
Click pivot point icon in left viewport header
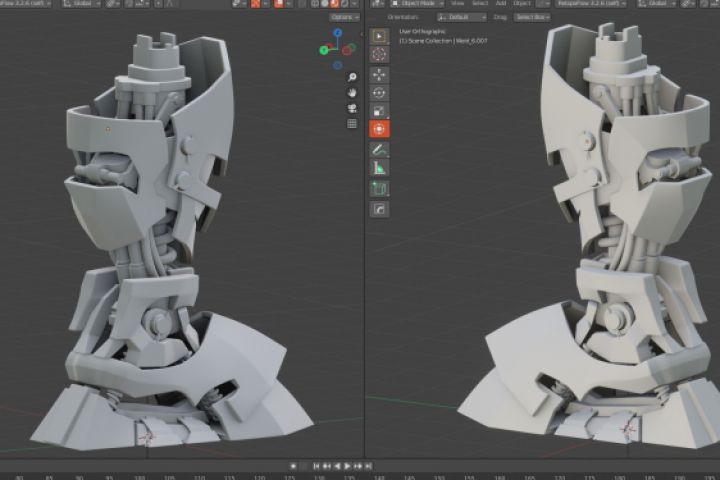(110, 4)
